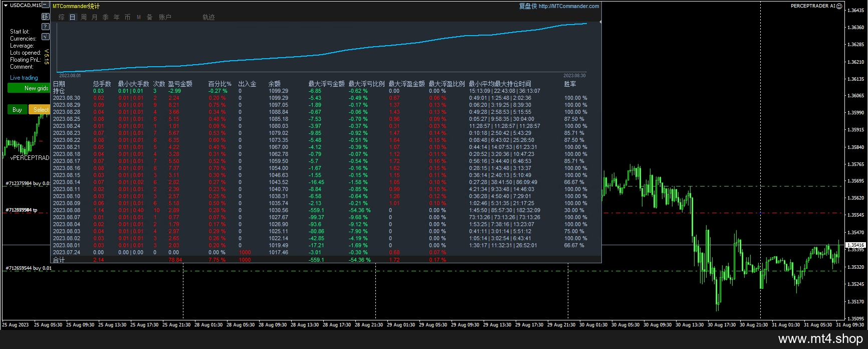The height and width of the screenshot is (349, 868).
Task: Click the 余额 column header
Action: (x=275, y=84)
